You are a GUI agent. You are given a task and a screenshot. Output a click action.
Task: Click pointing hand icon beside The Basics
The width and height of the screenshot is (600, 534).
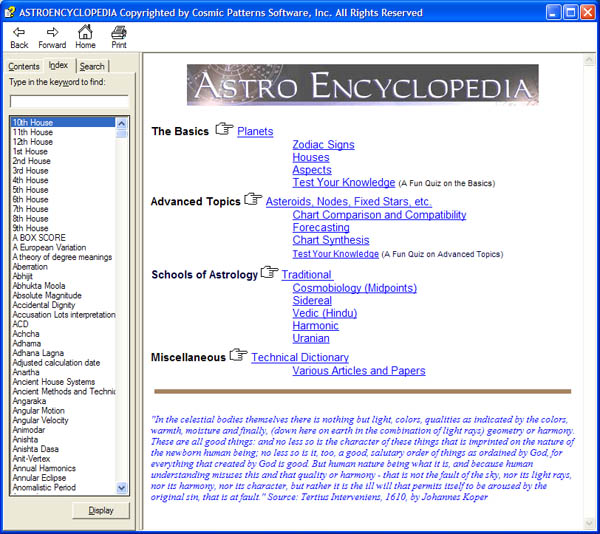224,129
